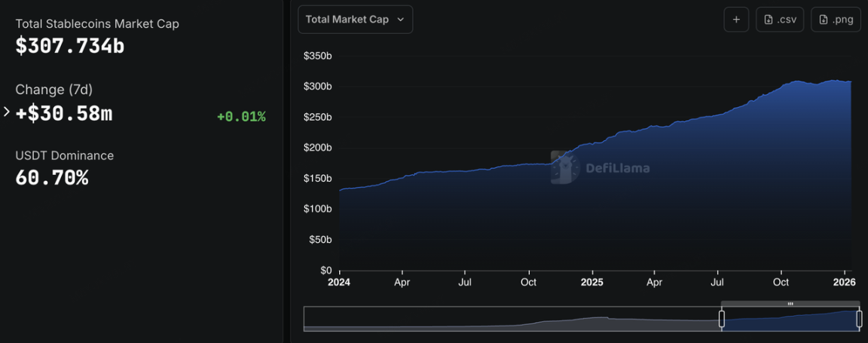Expand the Change (7d) chevron arrow
This screenshot has height=343, width=868.
tap(7, 112)
